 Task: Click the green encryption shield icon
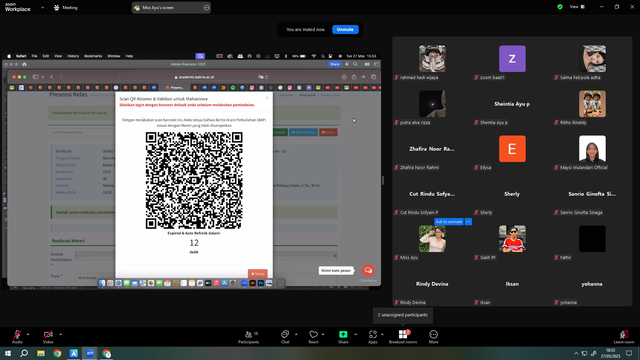coord(560,7)
